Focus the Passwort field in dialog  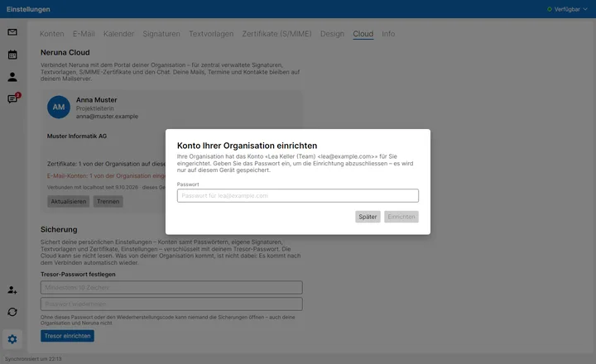298,196
